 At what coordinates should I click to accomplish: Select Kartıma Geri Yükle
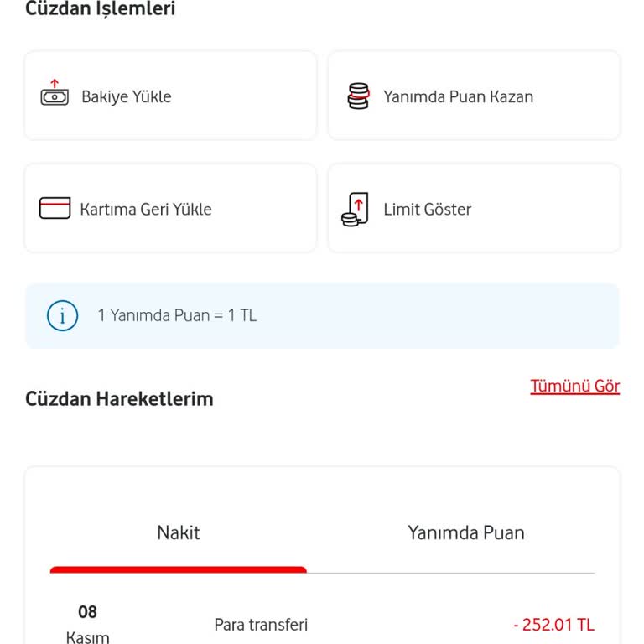coord(170,208)
